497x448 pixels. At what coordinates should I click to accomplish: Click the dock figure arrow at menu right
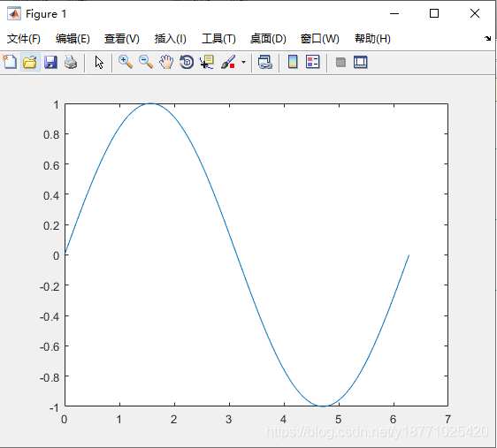[x=487, y=39]
